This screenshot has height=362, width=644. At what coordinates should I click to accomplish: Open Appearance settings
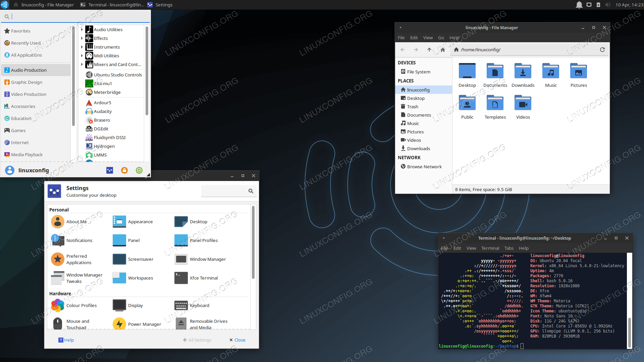[133, 222]
